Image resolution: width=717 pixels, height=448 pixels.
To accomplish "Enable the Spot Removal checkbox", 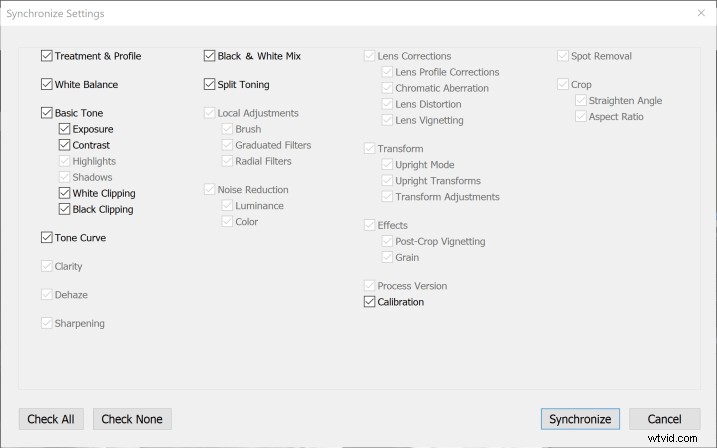I will pyautogui.click(x=563, y=56).
